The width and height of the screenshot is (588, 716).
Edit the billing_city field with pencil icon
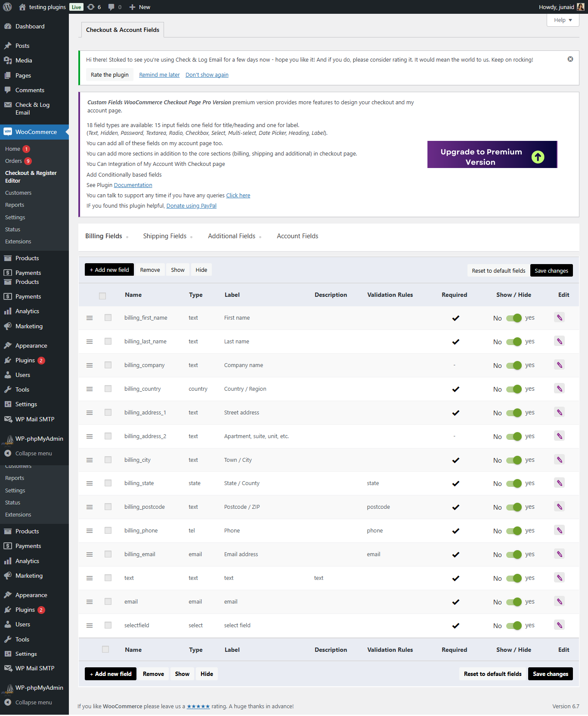pos(559,460)
